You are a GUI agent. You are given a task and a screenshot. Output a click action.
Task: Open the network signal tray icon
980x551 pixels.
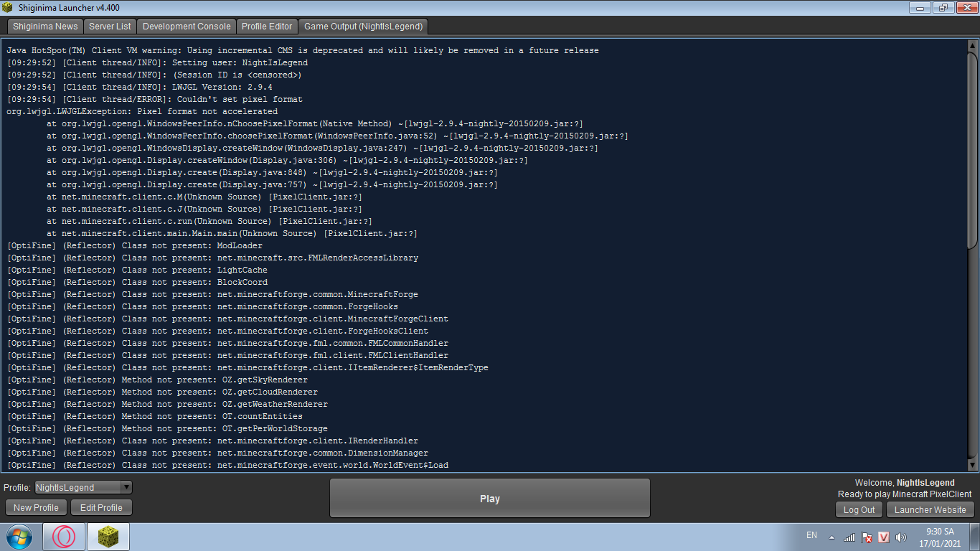(849, 537)
